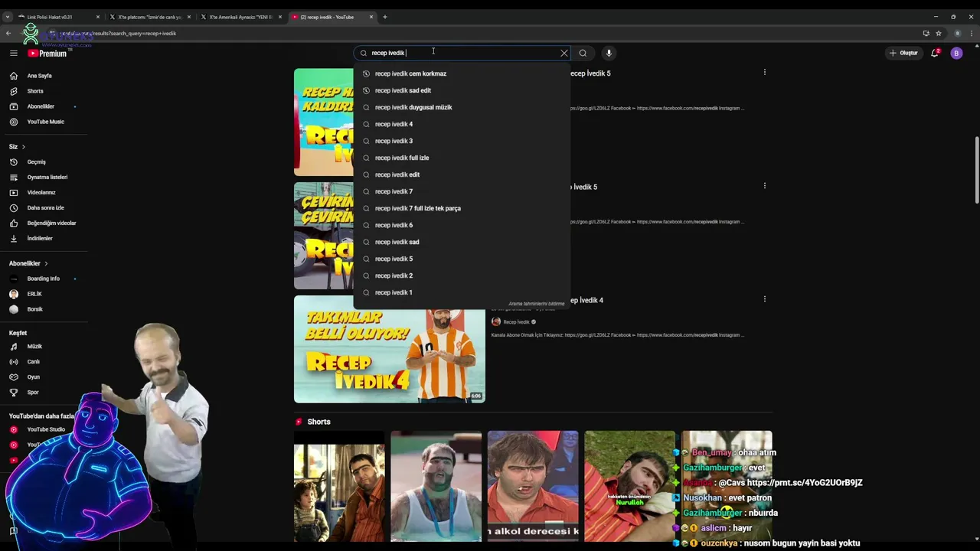
Task: Clear the search box with the X
Action: [x=564, y=53]
